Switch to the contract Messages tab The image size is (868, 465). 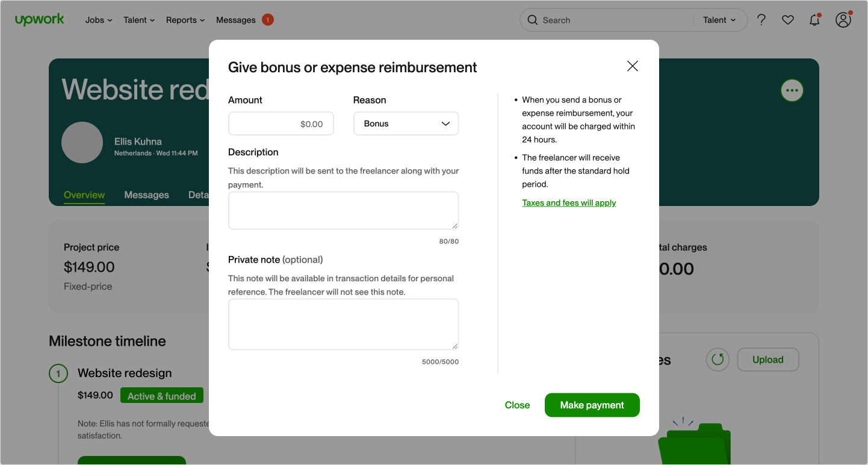146,195
